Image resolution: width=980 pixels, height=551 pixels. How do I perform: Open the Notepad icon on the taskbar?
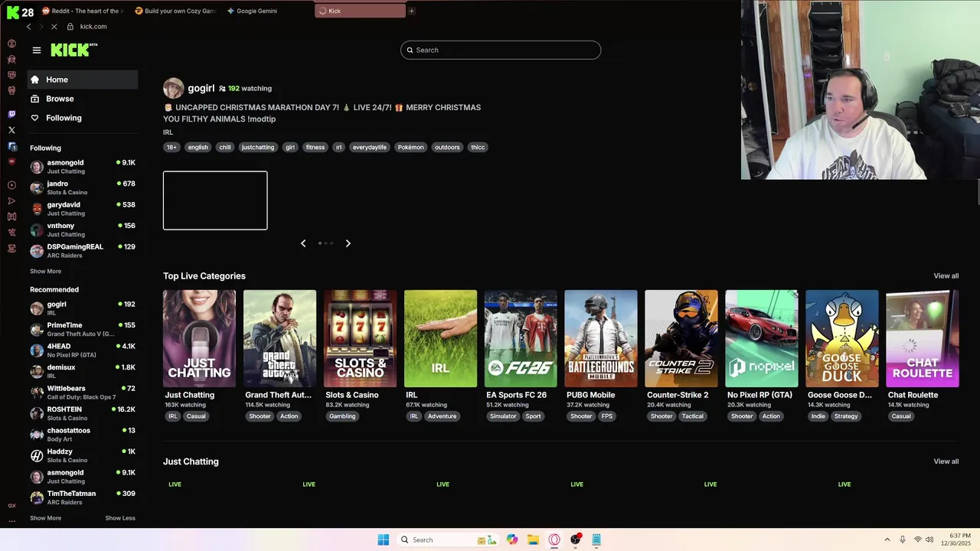click(x=596, y=540)
